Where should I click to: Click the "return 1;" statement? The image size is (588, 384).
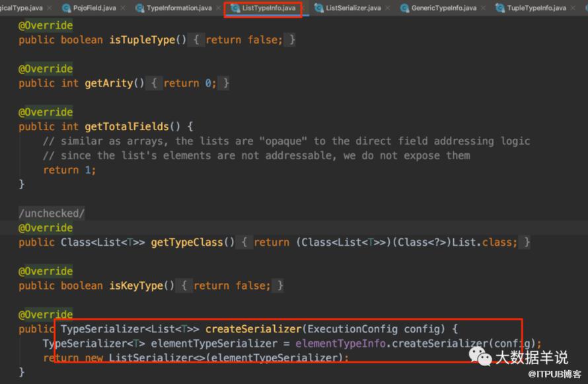69,171
